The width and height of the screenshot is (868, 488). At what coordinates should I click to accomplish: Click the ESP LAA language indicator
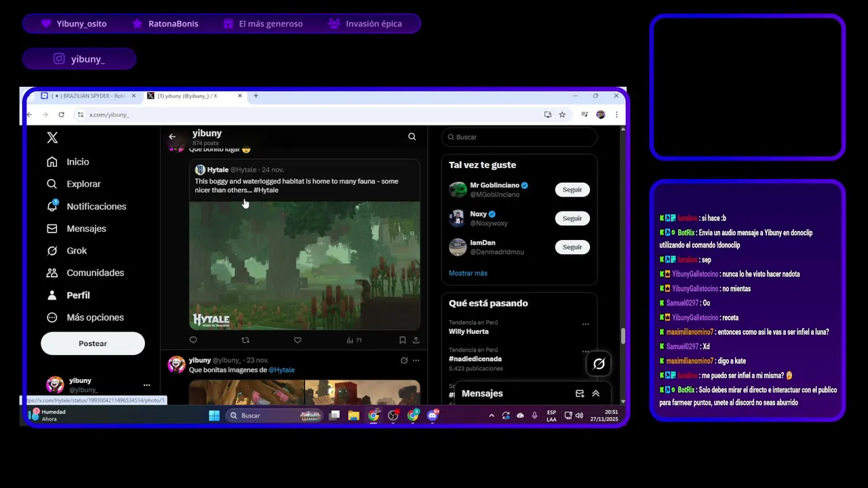click(x=551, y=415)
